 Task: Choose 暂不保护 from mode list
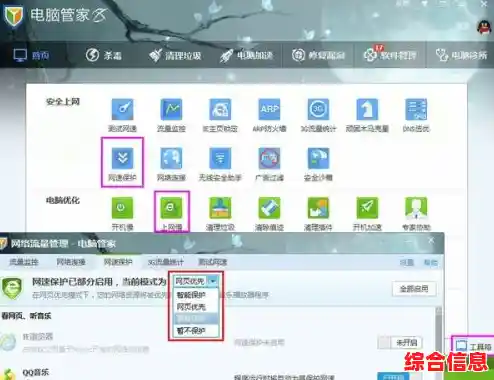point(191,331)
